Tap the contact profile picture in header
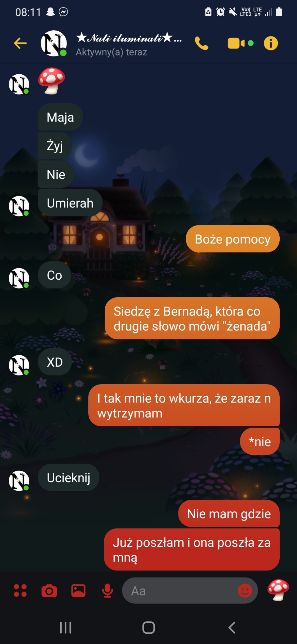This screenshot has height=644, width=297. click(x=54, y=43)
